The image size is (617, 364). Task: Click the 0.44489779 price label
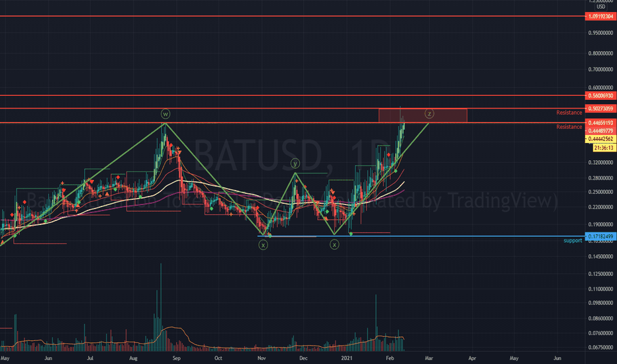pos(601,130)
